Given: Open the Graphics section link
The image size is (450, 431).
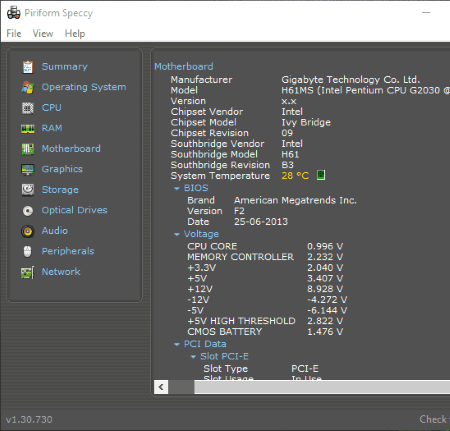Looking at the screenshot, I should [x=62, y=169].
